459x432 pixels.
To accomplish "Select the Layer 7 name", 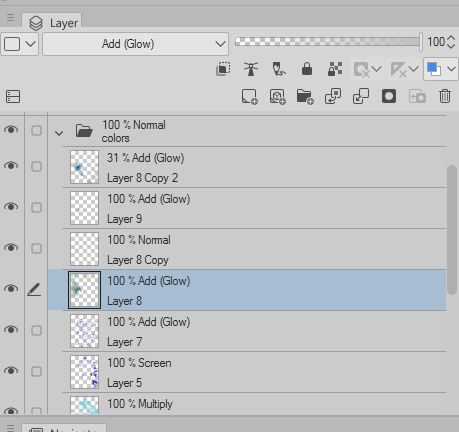I will [124, 342].
